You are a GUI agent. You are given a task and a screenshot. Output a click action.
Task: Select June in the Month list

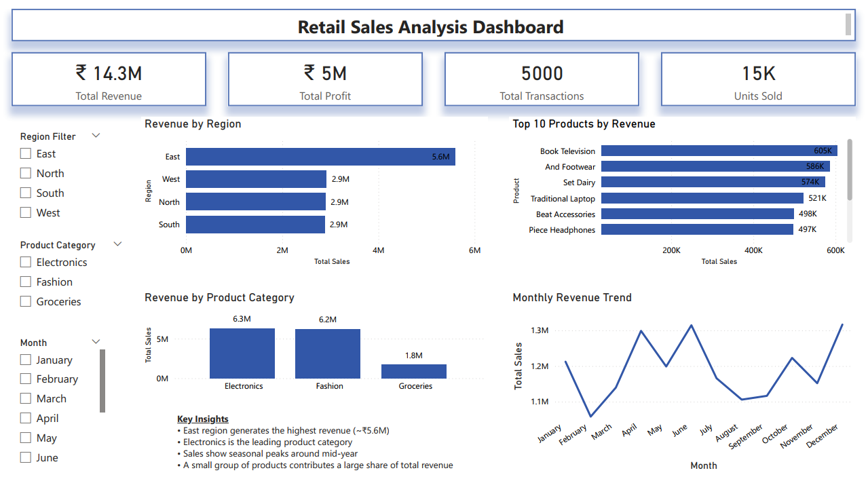(24, 457)
